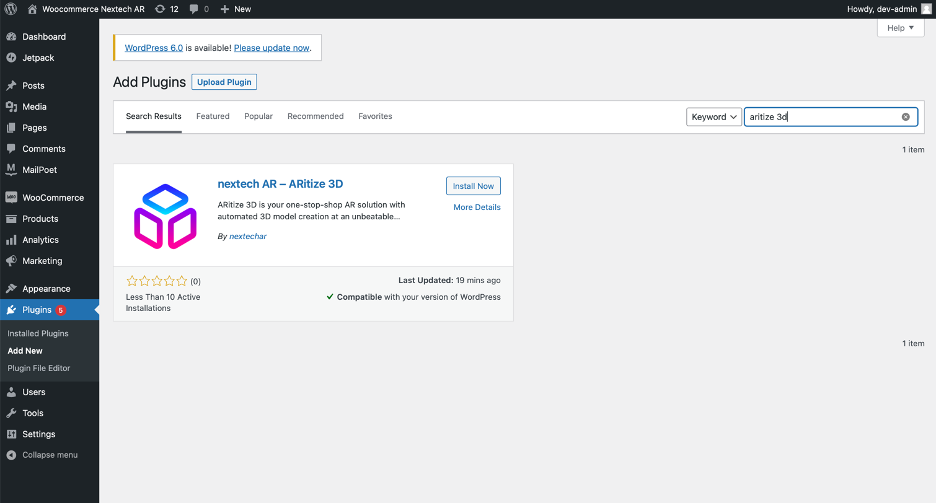Click the plus New icon in admin bar
This screenshot has height=504, width=936.
[224, 9]
